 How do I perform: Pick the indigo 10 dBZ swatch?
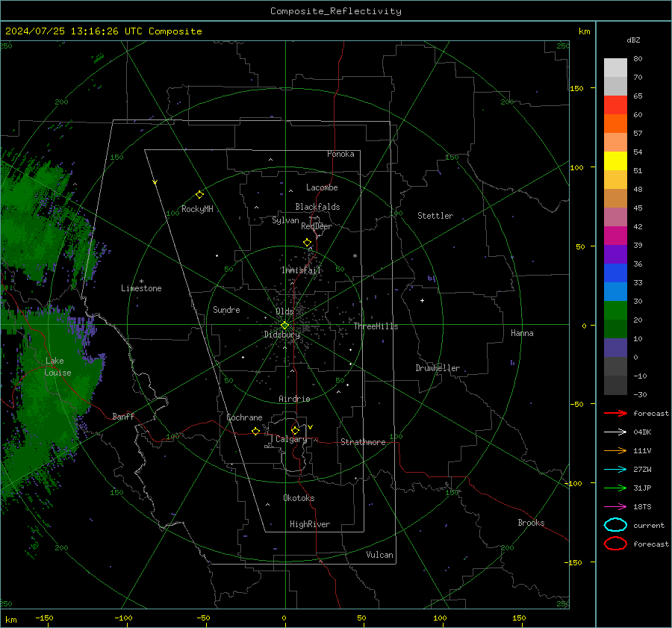pos(615,348)
